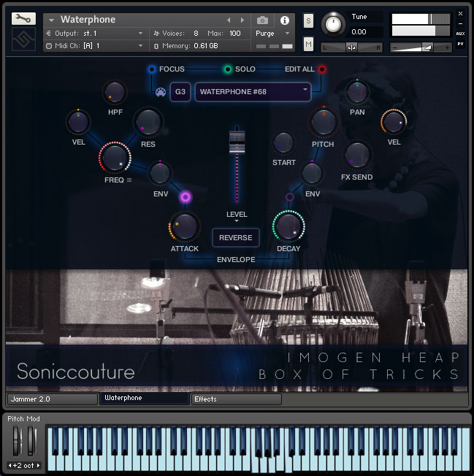
Task: Take a snapshot with the camera icon
Action: tap(262, 20)
